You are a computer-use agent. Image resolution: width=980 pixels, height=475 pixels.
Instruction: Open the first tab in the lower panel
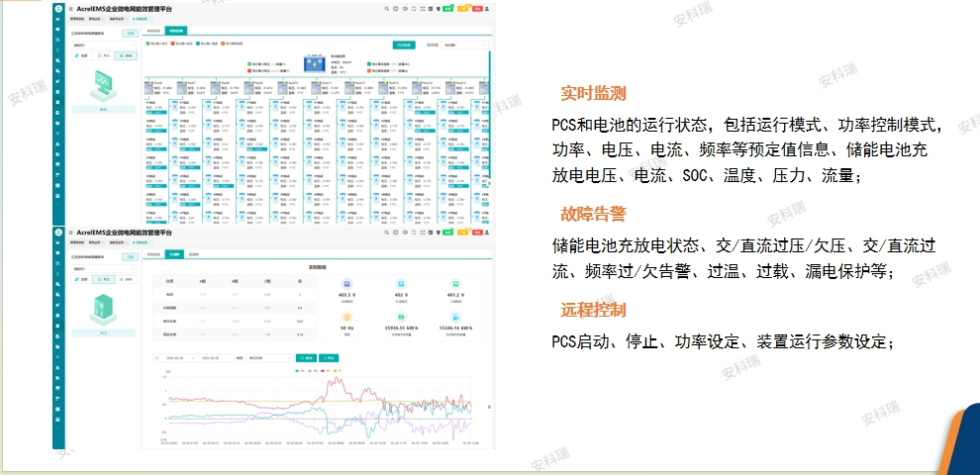153,254
